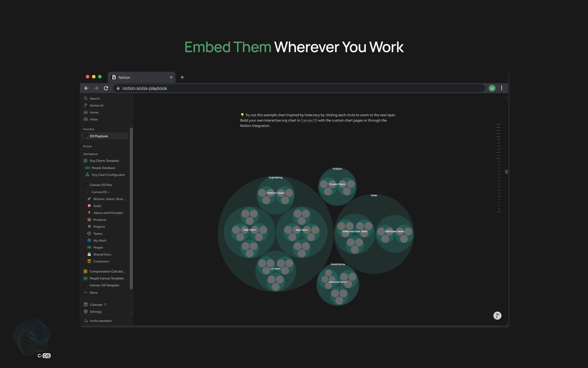This screenshot has width=588, height=368.
Task: Close the Notion tab
Action: (x=171, y=77)
